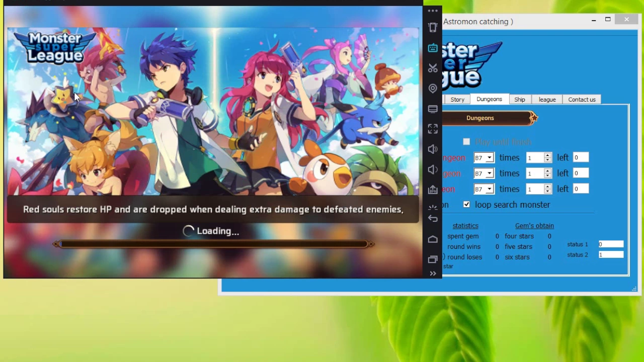Enable the Play until finish checkbox
The width and height of the screenshot is (644, 362).
[466, 142]
